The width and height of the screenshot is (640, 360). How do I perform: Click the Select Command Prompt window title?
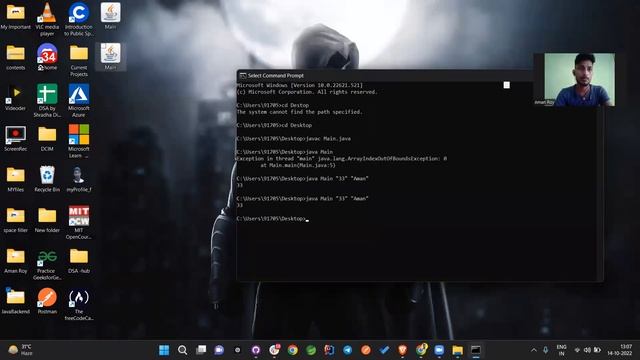(x=276, y=76)
